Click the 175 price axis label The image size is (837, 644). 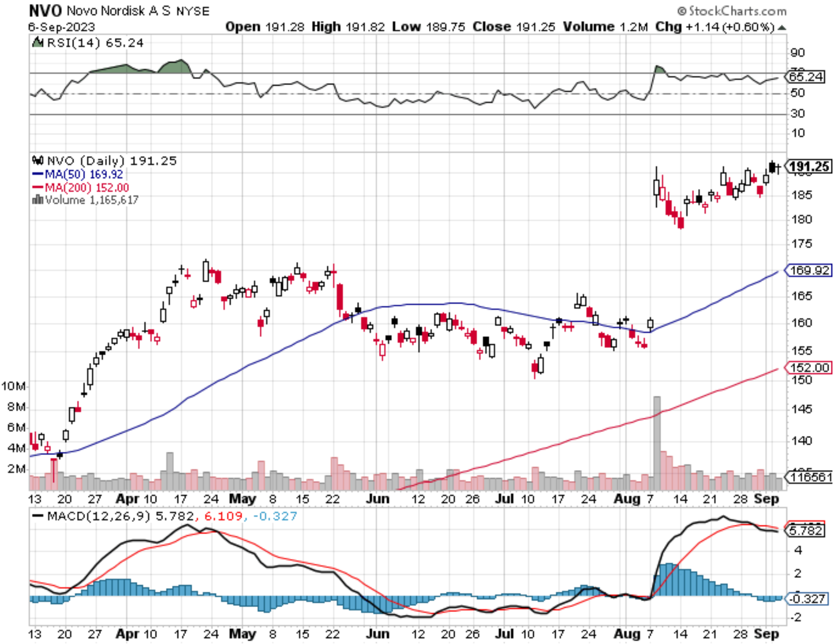coord(801,244)
